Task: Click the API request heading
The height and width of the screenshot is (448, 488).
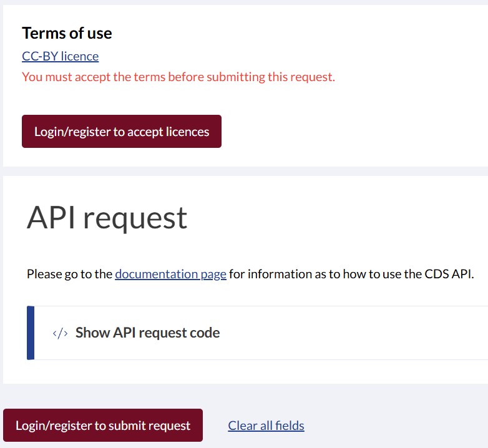Action: pos(107,217)
